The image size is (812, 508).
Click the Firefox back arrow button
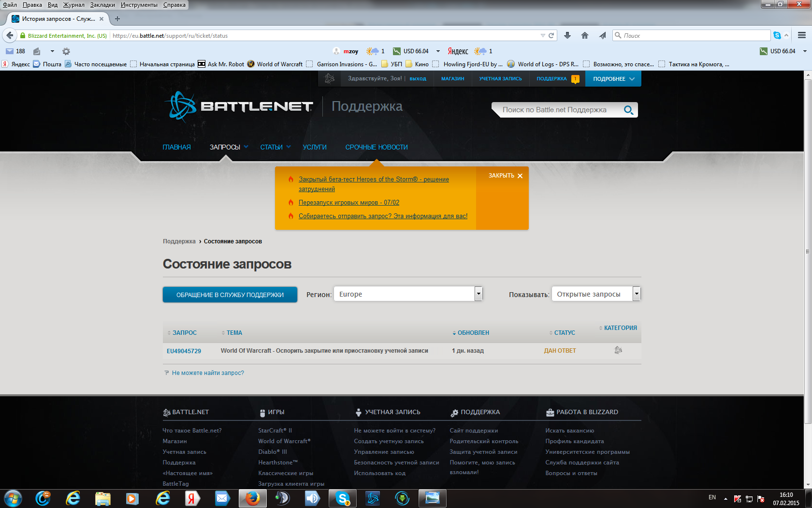click(10, 35)
